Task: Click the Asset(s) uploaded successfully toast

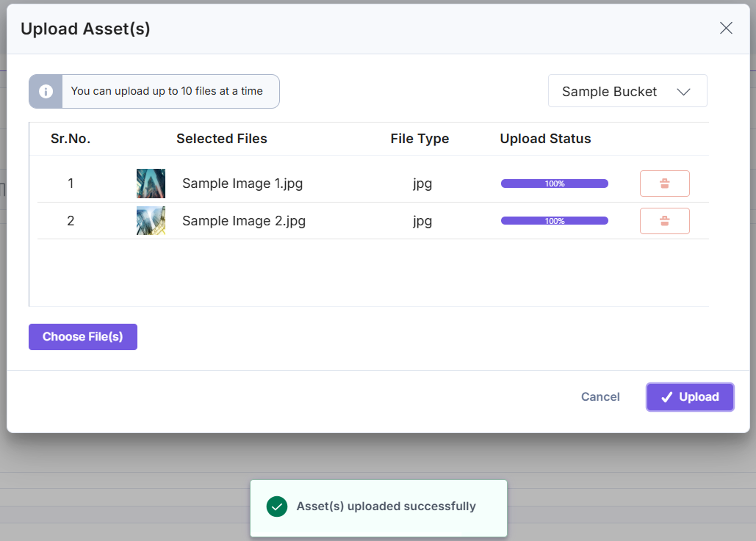Action: click(379, 508)
